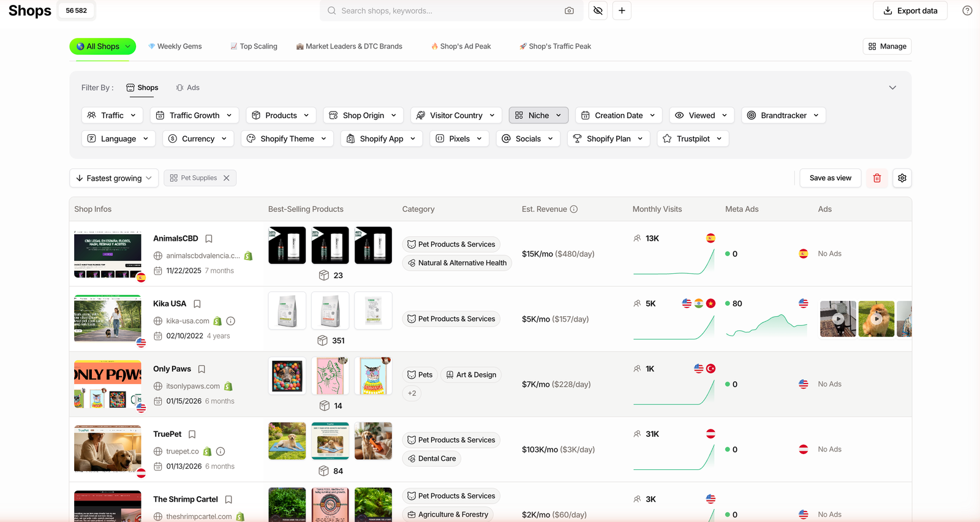Open the Only Paws shop thumbnail
Viewport: 980px width, 522px height.
click(x=108, y=385)
